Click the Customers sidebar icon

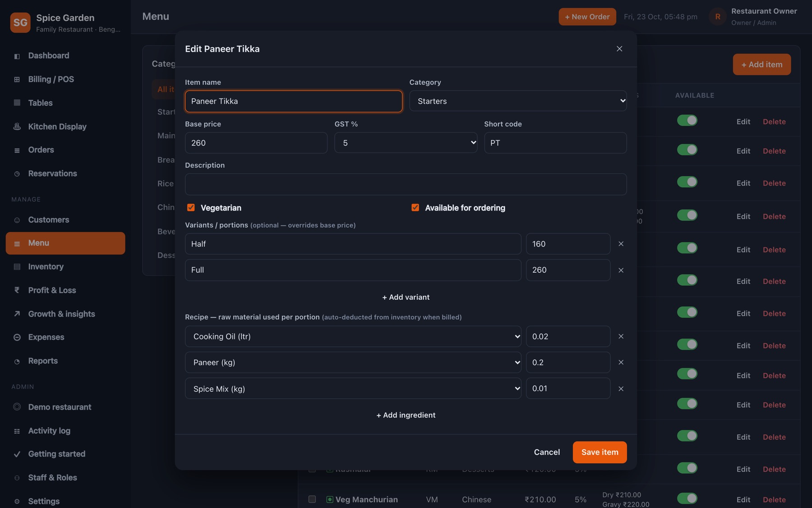(17, 220)
